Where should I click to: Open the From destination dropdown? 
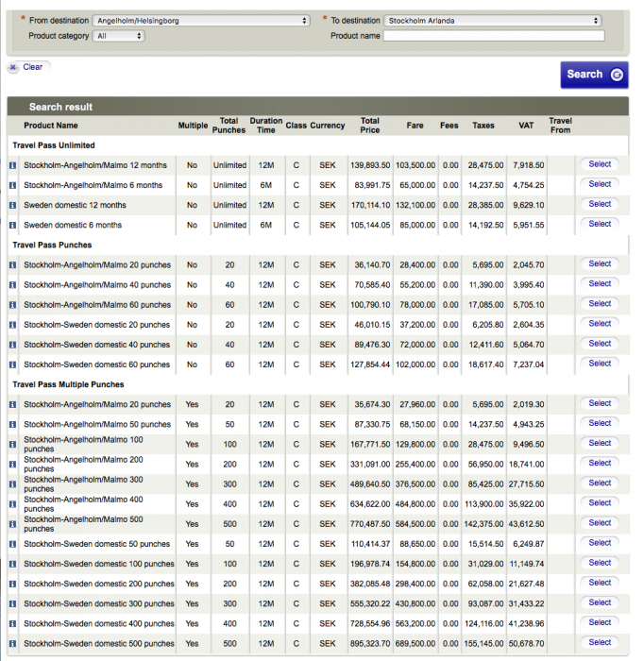tap(201, 20)
